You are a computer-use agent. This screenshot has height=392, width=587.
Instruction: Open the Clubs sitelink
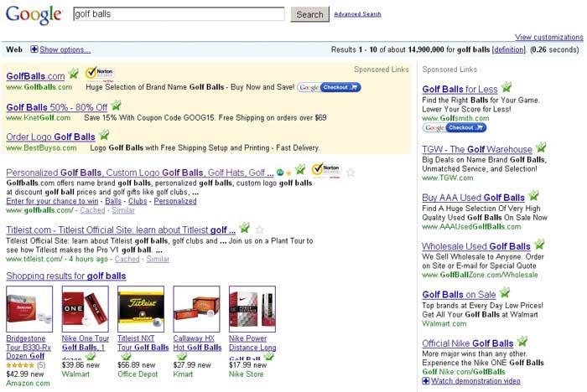tap(138, 201)
